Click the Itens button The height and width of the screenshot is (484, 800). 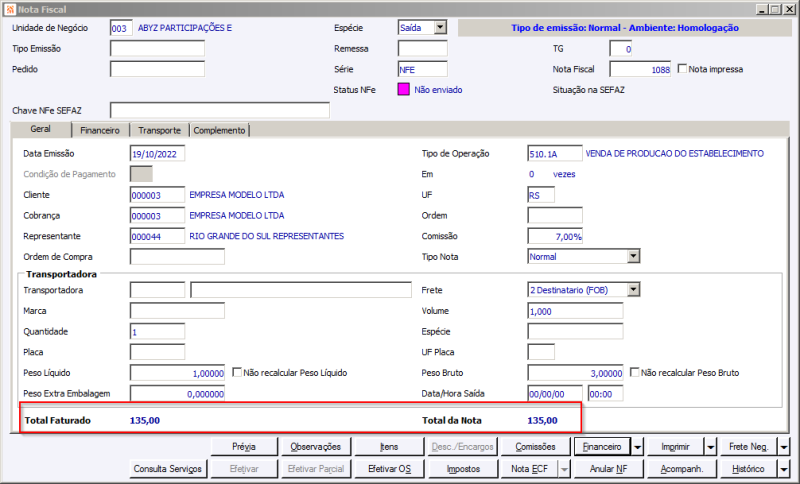[x=389, y=447]
